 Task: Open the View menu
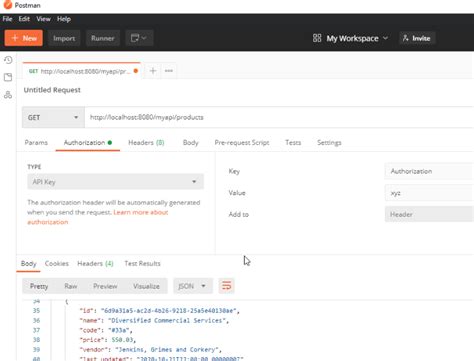click(x=44, y=19)
